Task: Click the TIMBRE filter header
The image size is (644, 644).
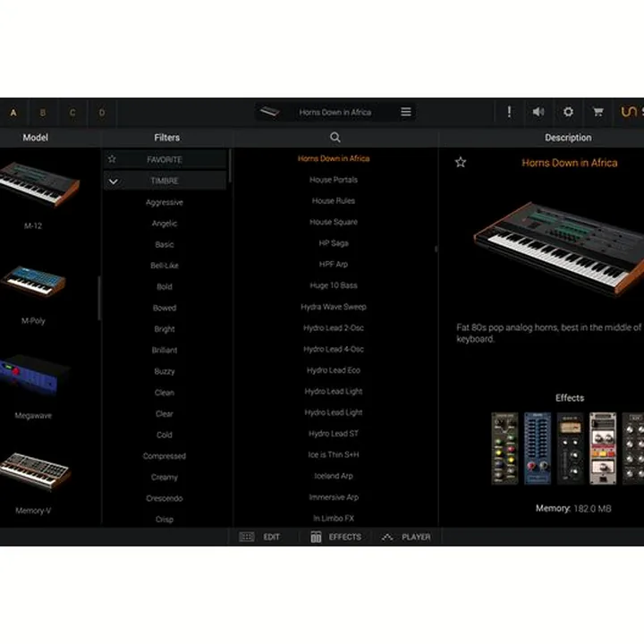Action: pyautogui.click(x=165, y=181)
